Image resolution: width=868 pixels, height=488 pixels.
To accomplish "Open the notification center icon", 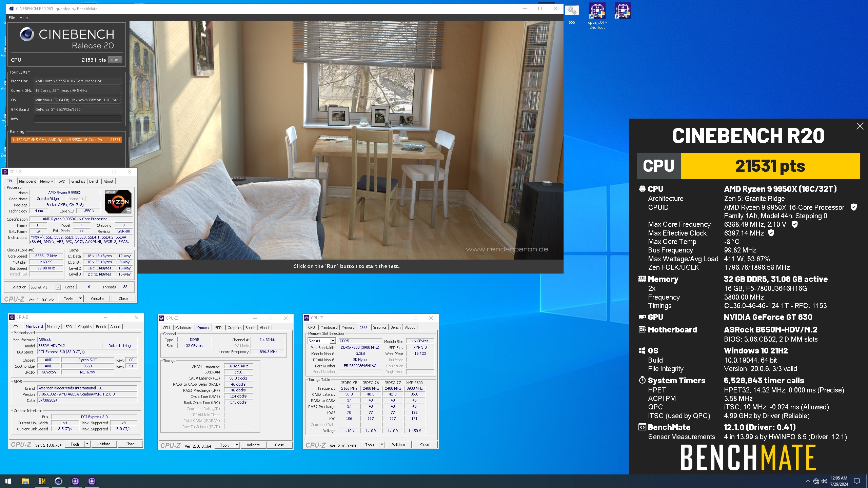I will click(857, 481).
